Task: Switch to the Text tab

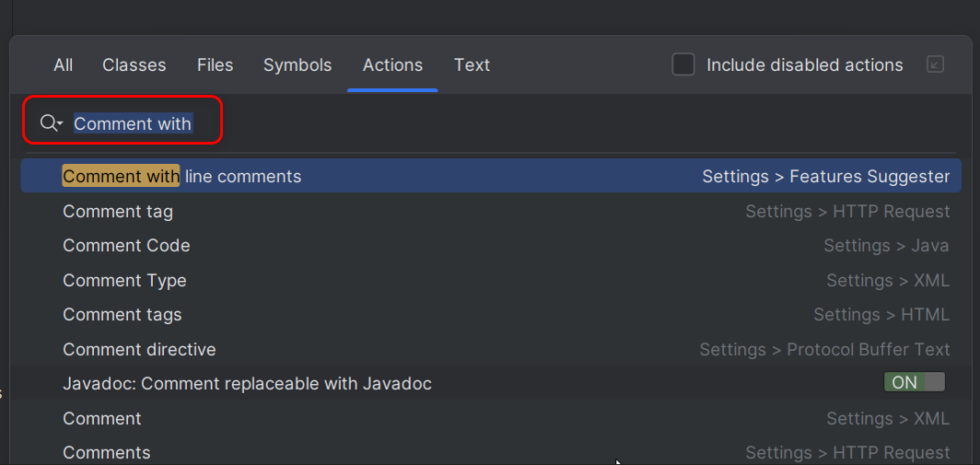Action: point(472,65)
